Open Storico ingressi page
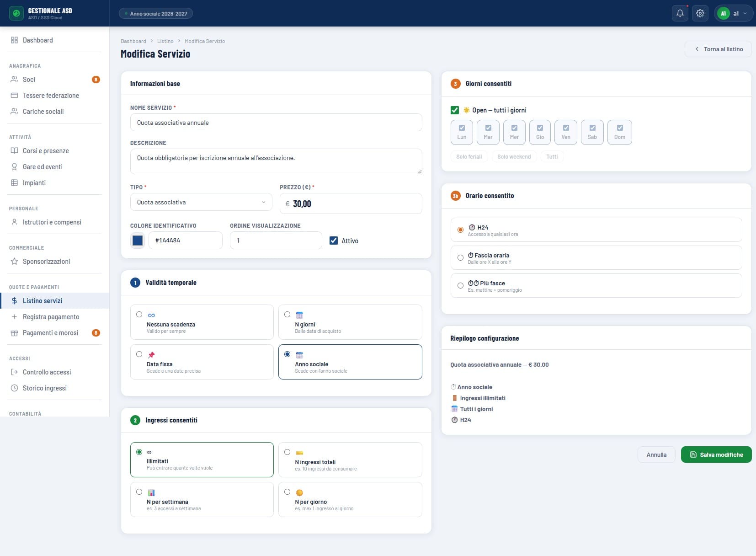Screen dimensions: 756x556 click(55, 388)
